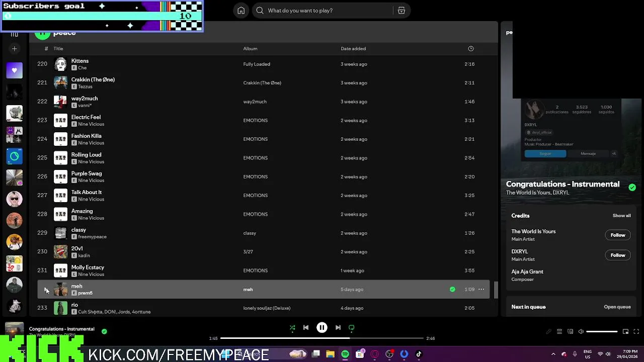Seek within the song progress bar

click(x=321, y=338)
